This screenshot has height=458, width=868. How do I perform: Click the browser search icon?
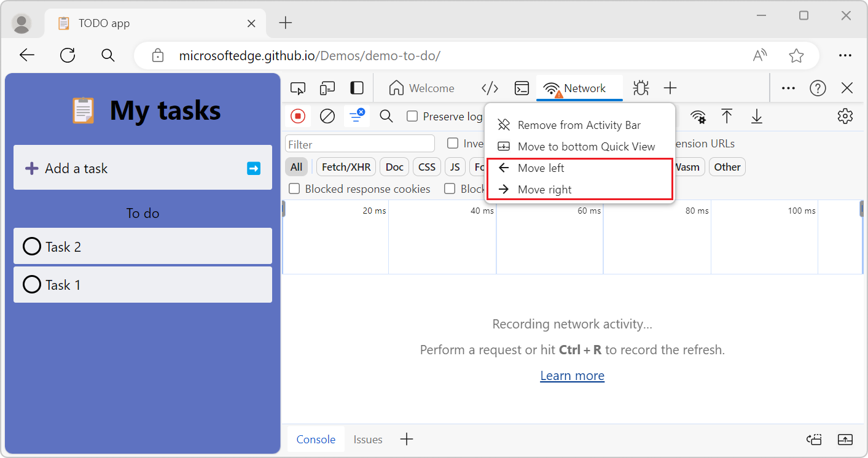[x=108, y=55]
